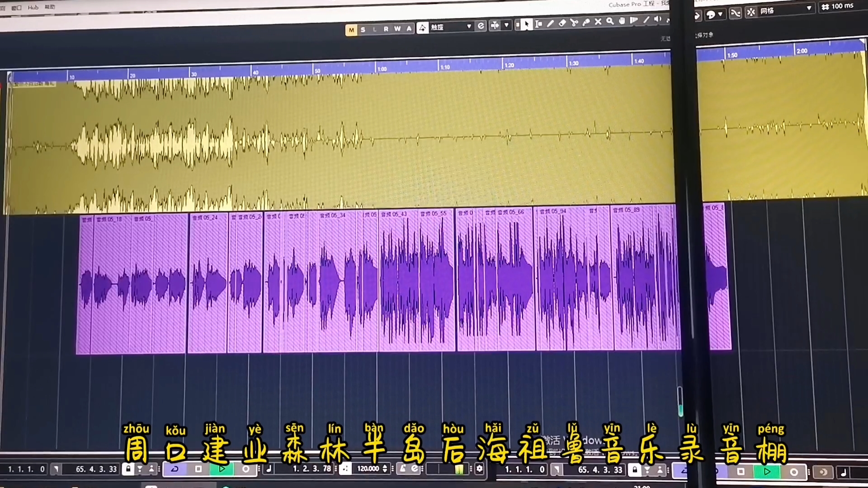The height and width of the screenshot is (488, 868).
Task: Mute the track with the M button
Action: 351,29
